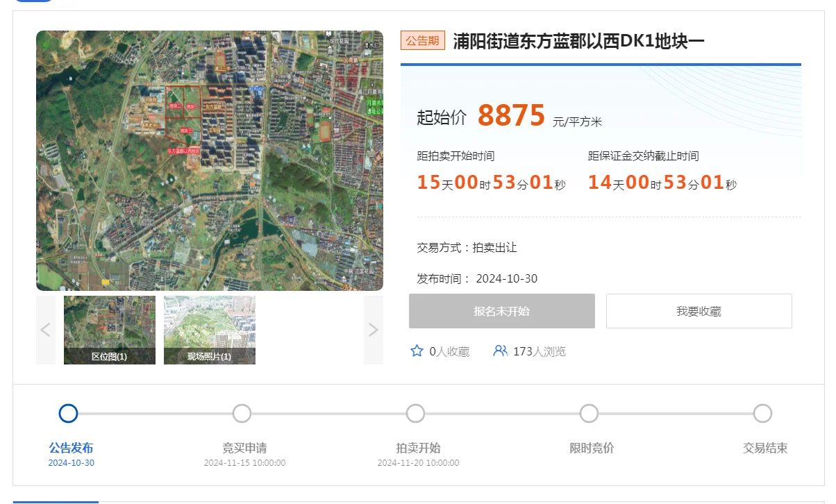This screenshot has width=836, height=504.
Task: Click the 我要收藏 button
Action: click(699, 311)
